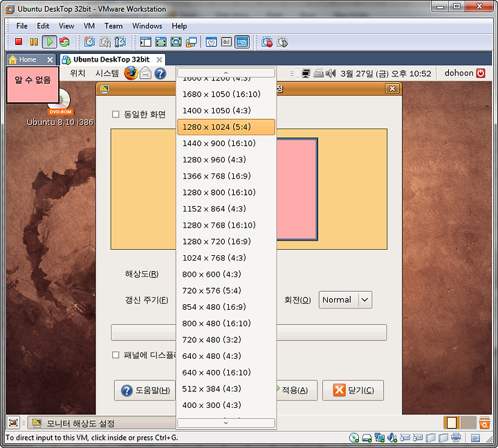Viewport: 498px width, 448px height.
Task: Close the Home tab with its X
Action: pos(50,59)
